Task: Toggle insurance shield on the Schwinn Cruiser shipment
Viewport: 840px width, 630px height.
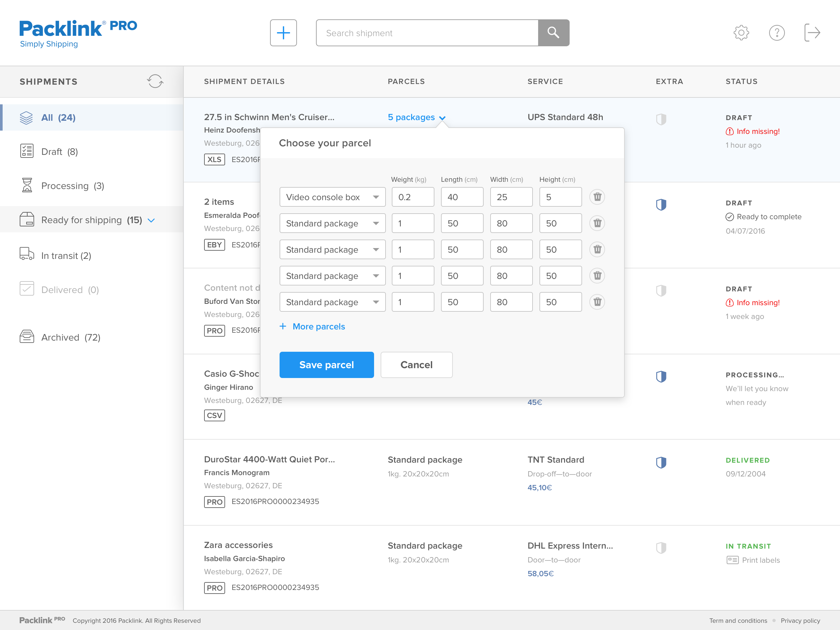Action: point(661,119)
